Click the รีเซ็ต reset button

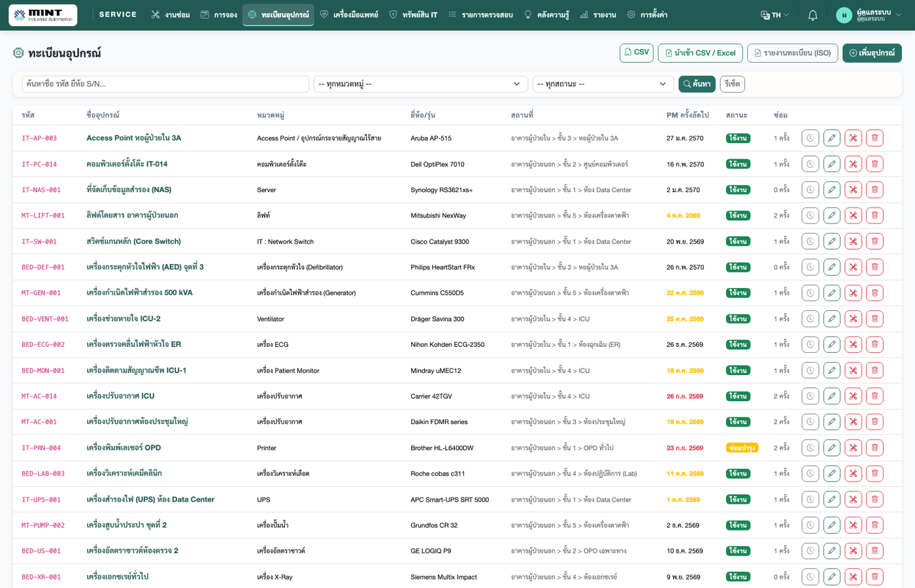(732, 84)
